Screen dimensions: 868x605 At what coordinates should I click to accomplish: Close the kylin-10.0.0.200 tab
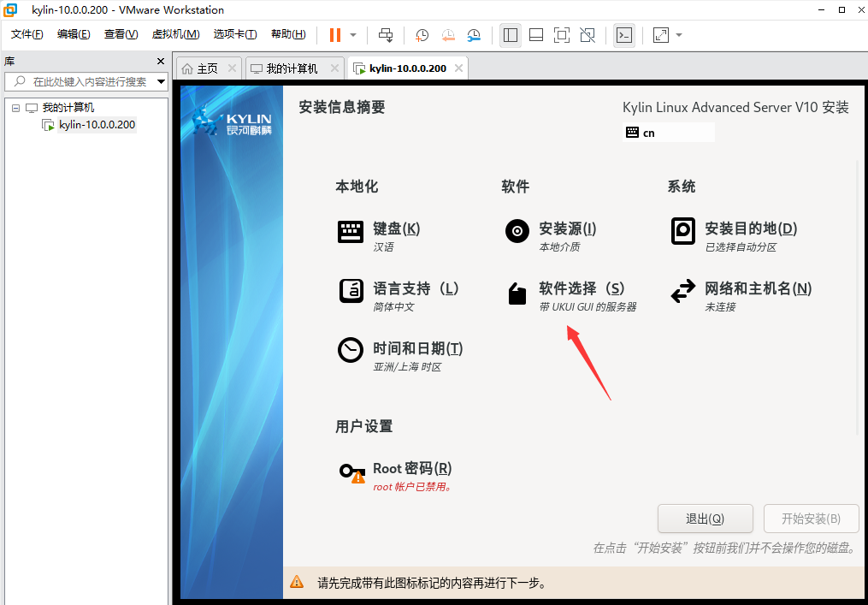click(458, 68)
